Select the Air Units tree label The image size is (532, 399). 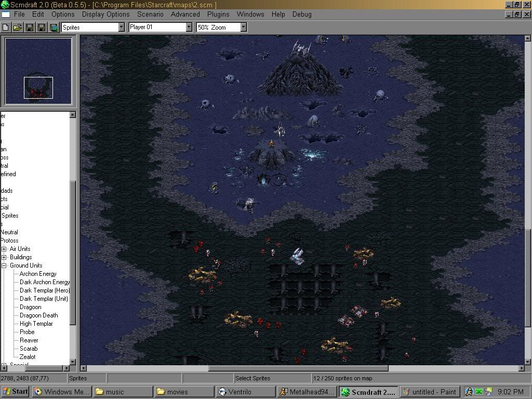[x=20, y=249]
